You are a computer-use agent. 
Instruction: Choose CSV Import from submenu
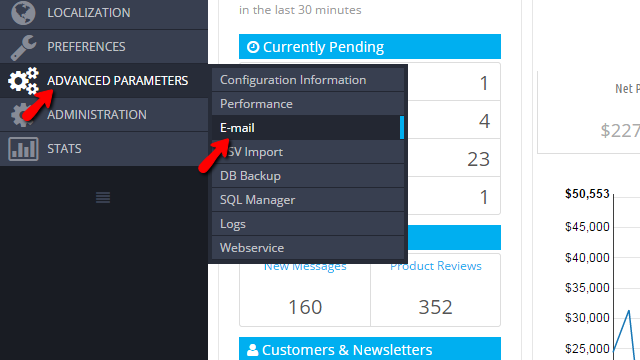click(308, 152)
